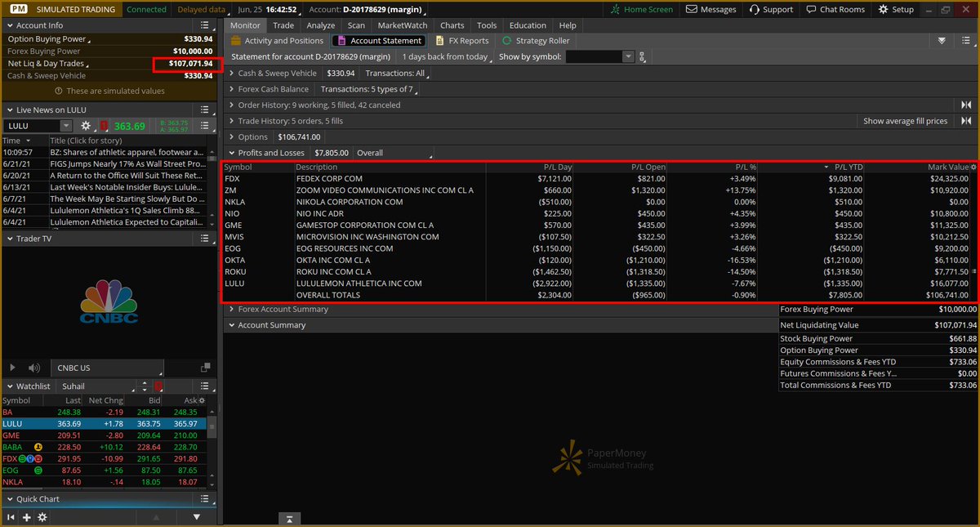Open Account Info panel menu icon

tap(204, 25)
